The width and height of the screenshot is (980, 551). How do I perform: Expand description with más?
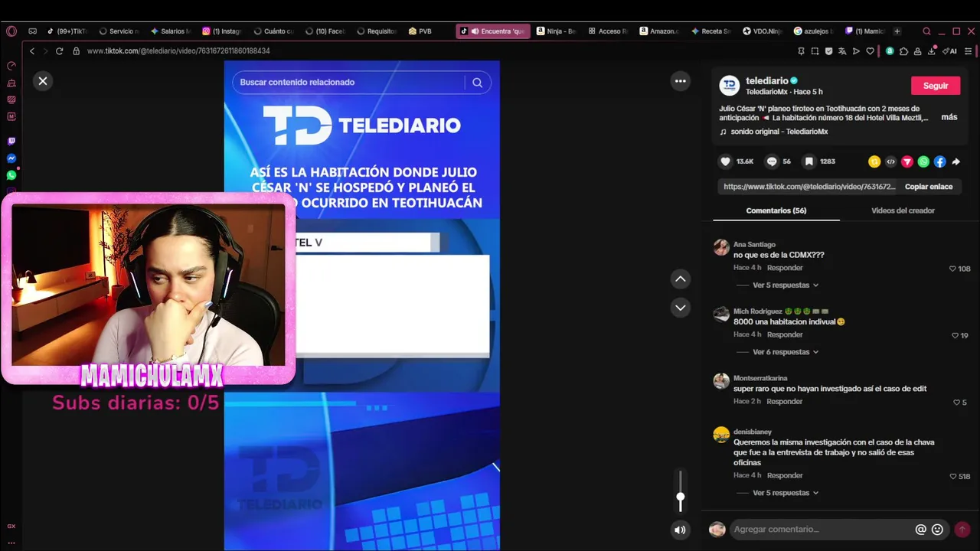click(x=949, y=117)
